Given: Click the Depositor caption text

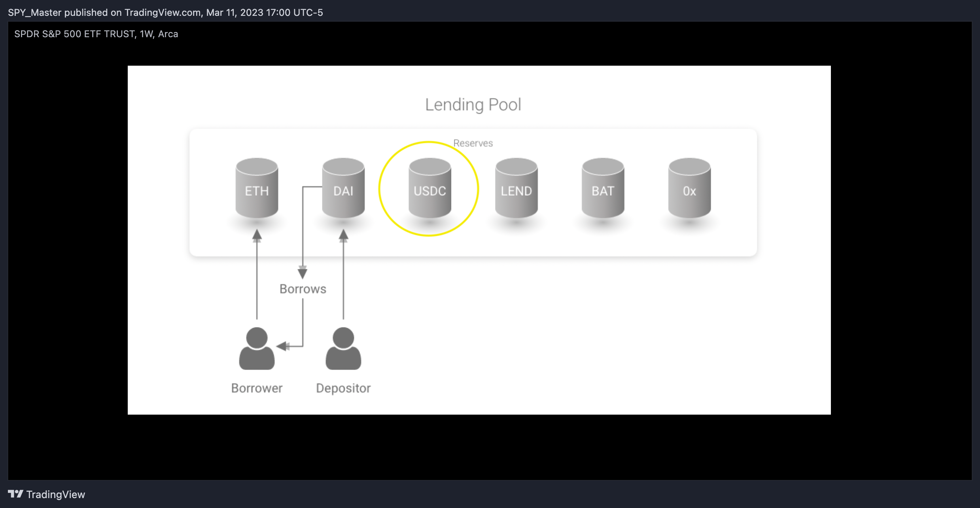Looking at the screenshot, I should tap(343, 388).
